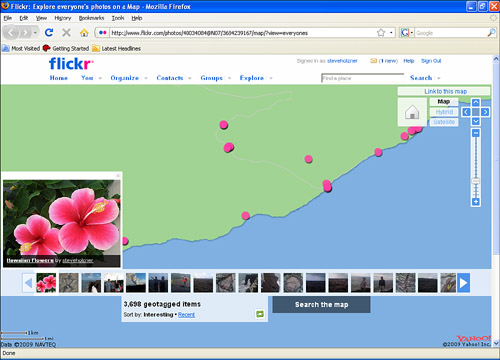This screenshot has height=360, width=500.
Task: Click the Flickr site icon in address bar
Action: point(103,33)
